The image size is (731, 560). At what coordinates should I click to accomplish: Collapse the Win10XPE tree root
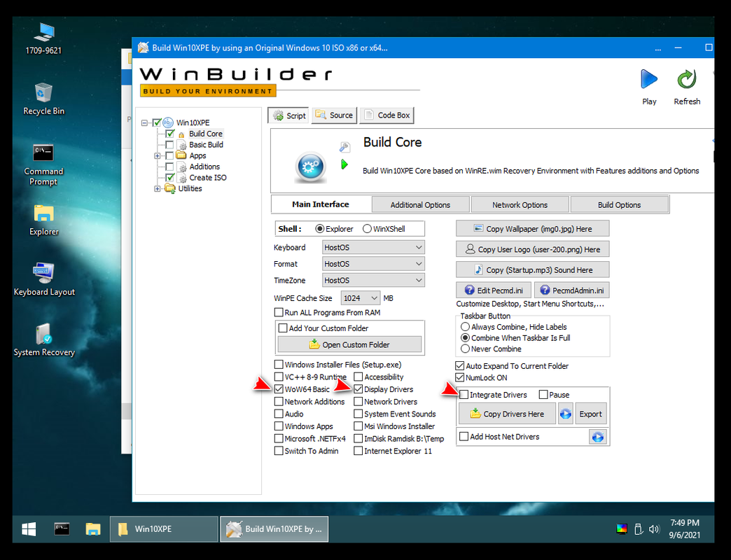coord(144,123)
